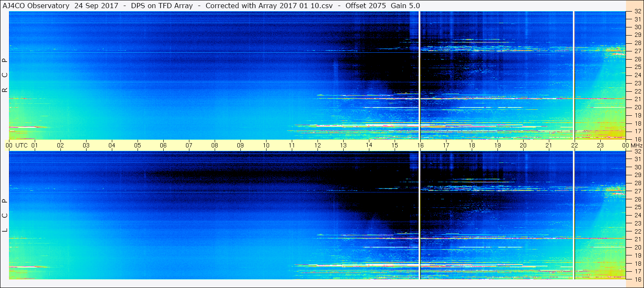Select the 08 hour tick on the time axis
The width and height of the screenshot is (644, 288).
click(215, 145)
